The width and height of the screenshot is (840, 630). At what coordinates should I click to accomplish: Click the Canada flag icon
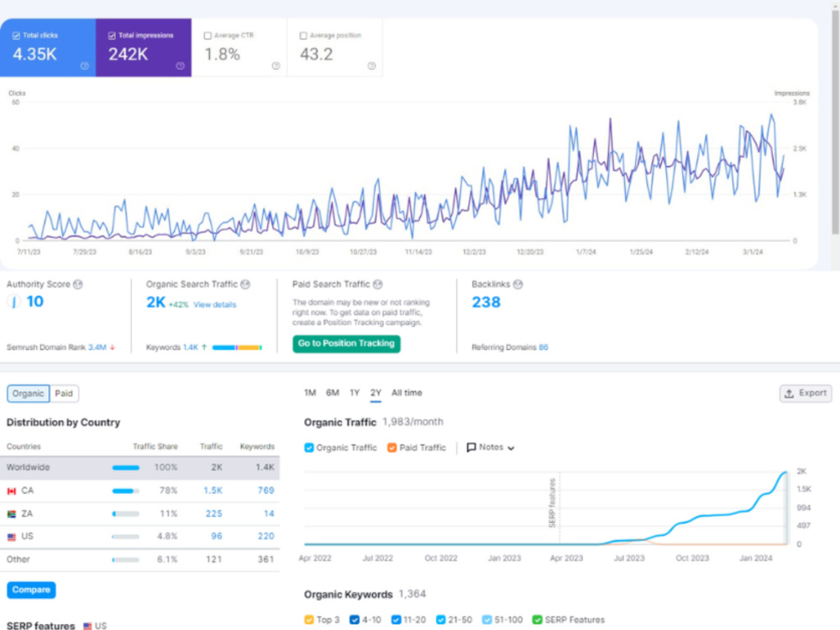(x=11, y=491)
